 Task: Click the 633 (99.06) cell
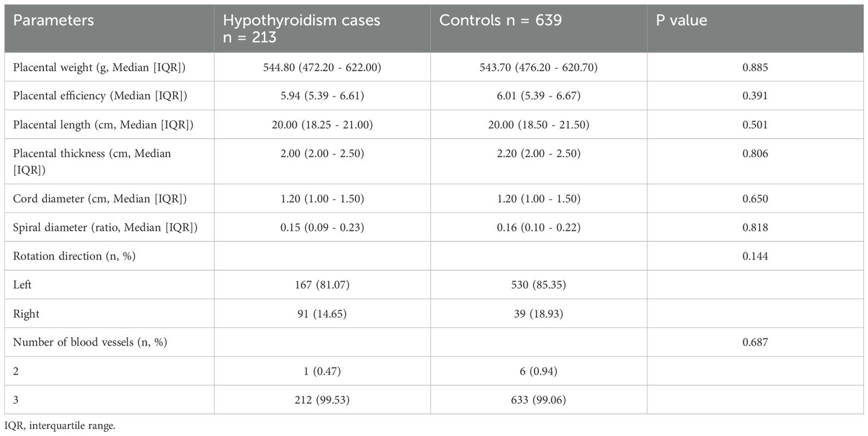coord(539,400)
